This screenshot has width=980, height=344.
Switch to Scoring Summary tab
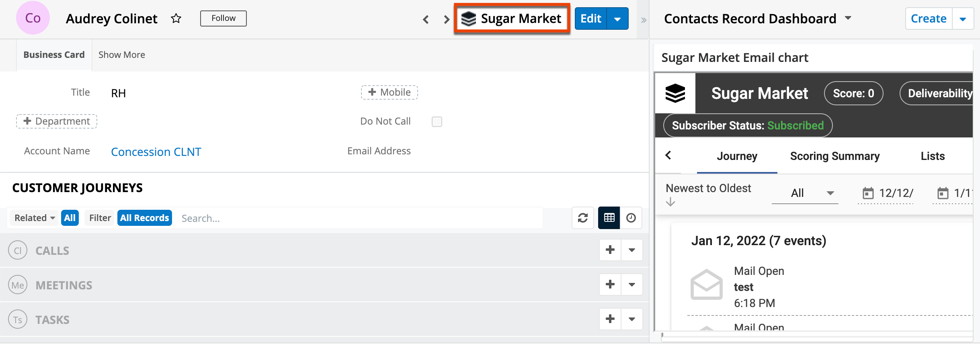point(834,156)
